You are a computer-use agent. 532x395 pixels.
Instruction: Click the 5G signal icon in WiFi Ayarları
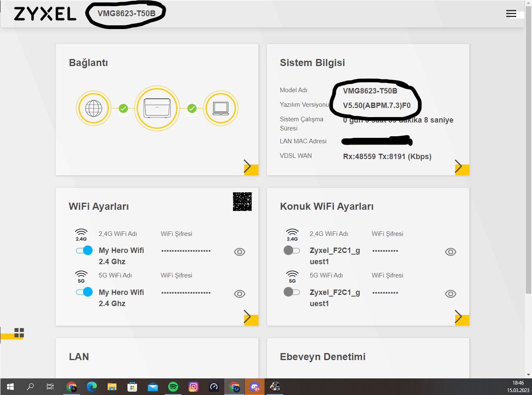click(x=81, y=277)
